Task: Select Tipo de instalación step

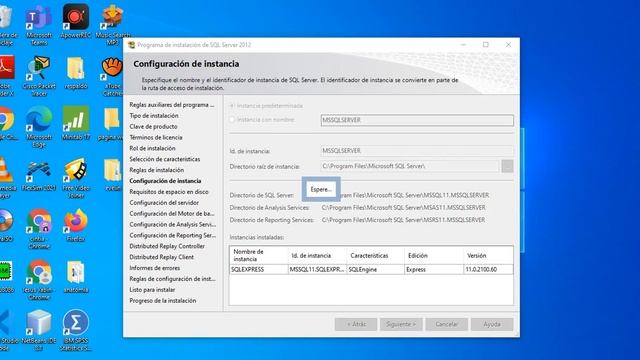Action: [154, 116]
